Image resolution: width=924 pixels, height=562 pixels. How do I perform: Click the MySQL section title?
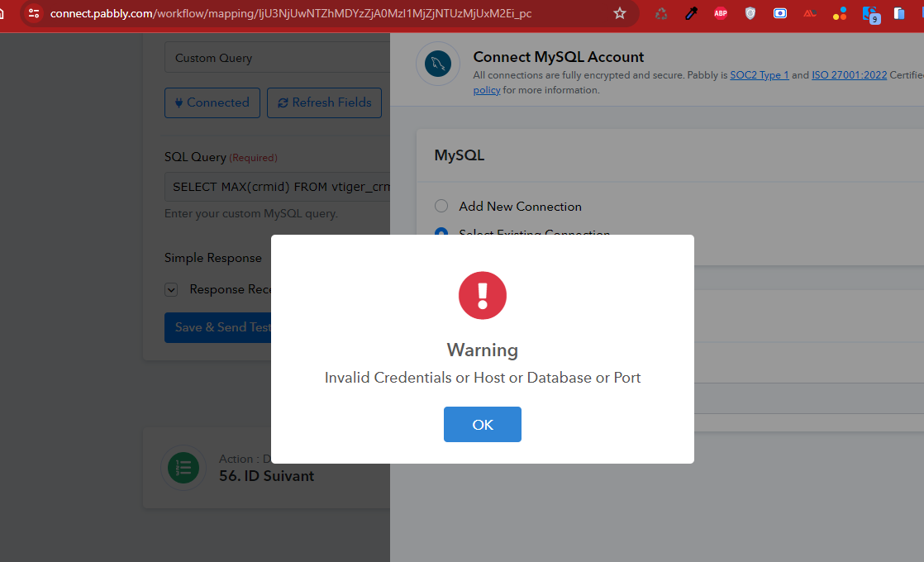(x=459, y=155)
